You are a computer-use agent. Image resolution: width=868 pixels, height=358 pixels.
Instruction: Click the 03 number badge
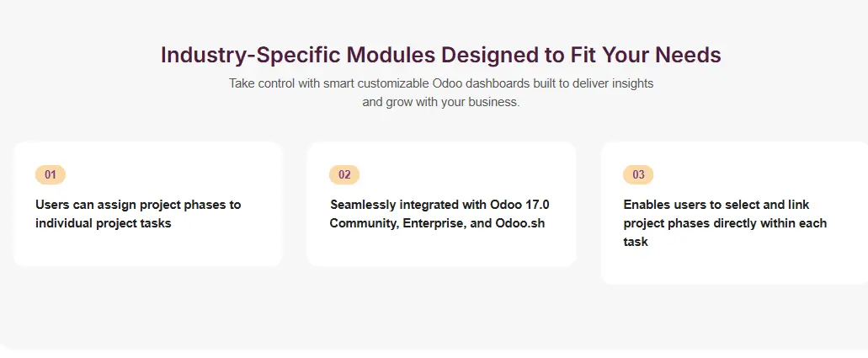coord(638,174)
